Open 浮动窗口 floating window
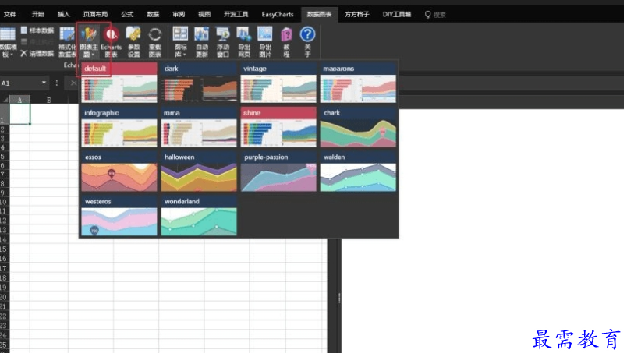 tap(223, 42)
